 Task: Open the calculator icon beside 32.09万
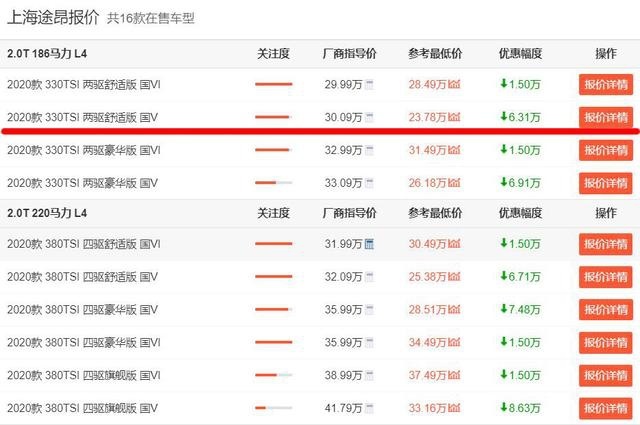click(369, 277)
